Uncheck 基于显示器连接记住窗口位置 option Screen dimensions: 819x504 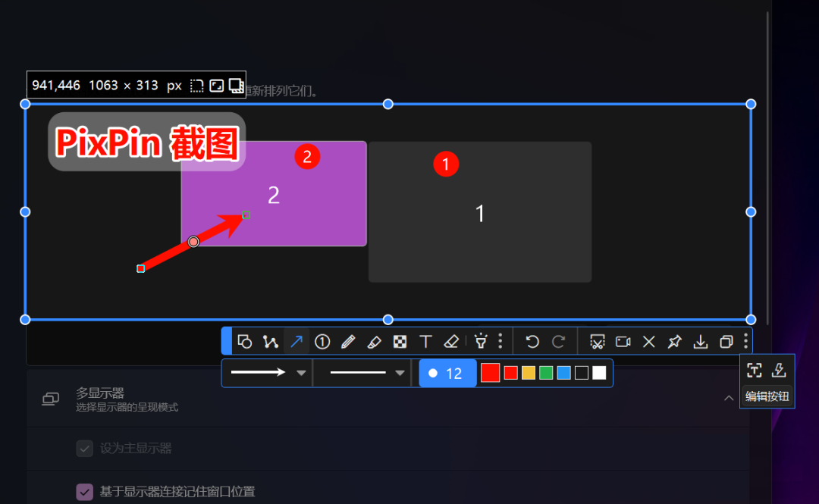click(x=85, y=492)
